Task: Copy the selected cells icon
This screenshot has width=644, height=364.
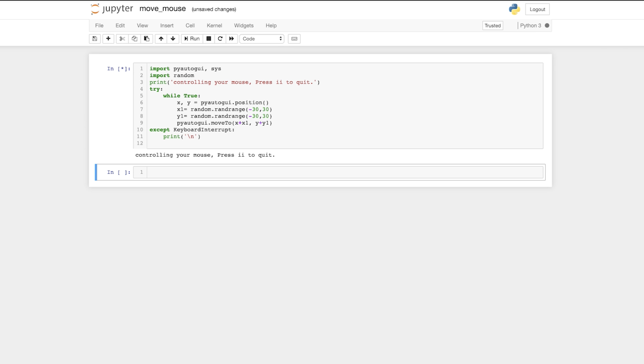Action: [x=134, y=39]
